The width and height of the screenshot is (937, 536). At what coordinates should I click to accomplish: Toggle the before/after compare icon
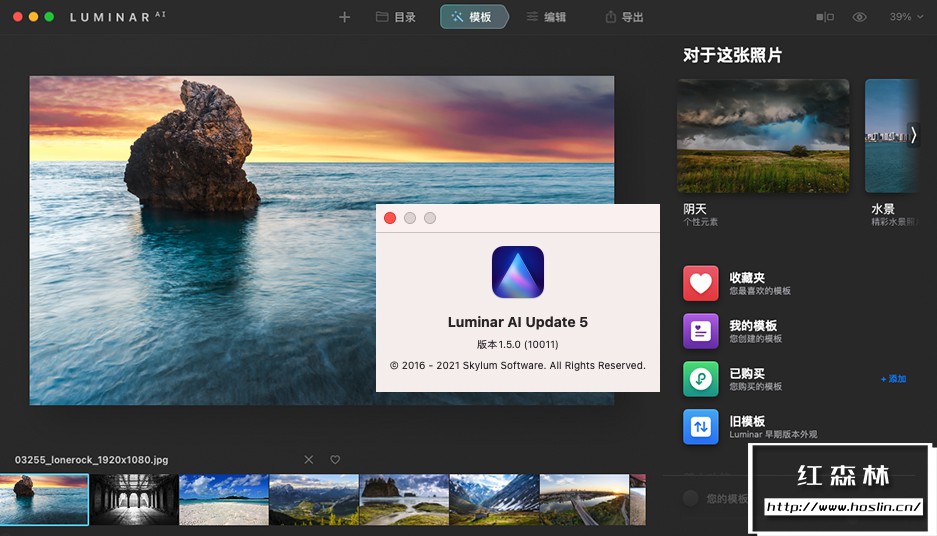[825, 17]
